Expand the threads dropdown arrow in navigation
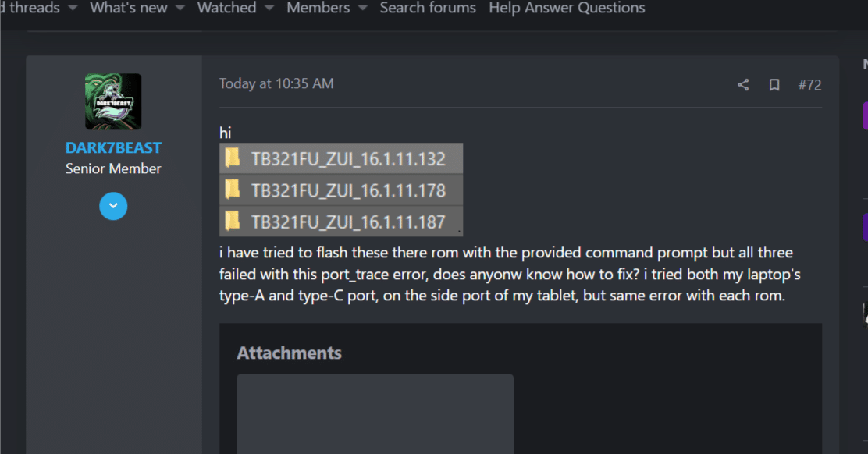The width and height of the screenshot is (868, 454). [x=73, y=8]
